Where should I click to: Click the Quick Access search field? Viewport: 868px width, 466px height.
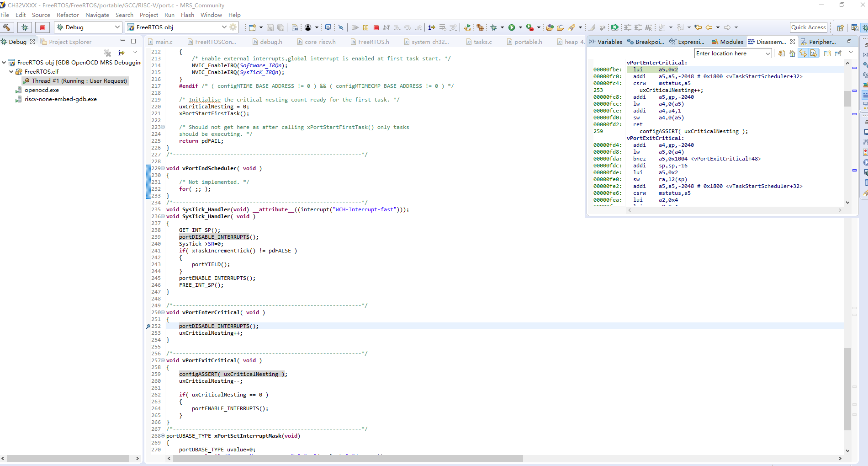coord(809,27)
